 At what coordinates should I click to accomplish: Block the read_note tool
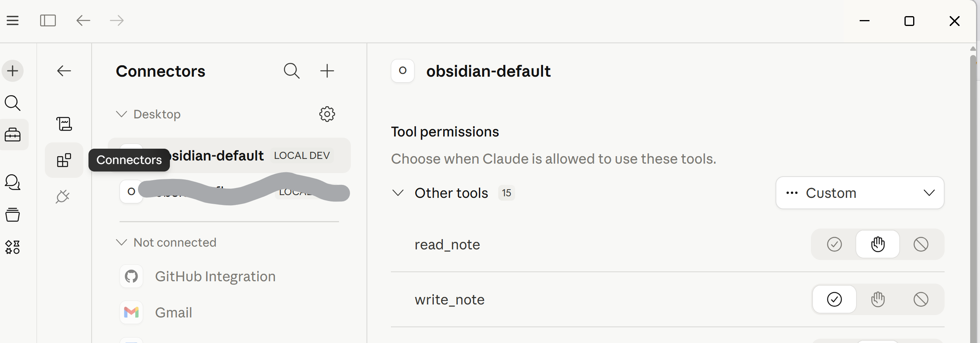921,244
